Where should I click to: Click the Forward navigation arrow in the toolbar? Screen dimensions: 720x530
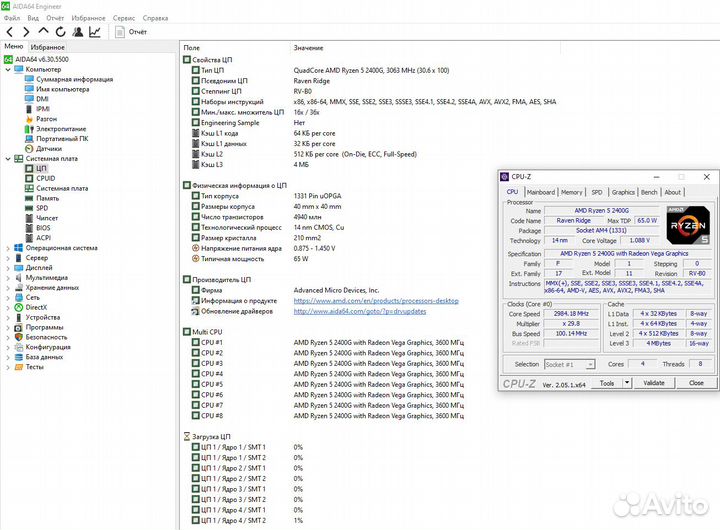pos(26,32)
